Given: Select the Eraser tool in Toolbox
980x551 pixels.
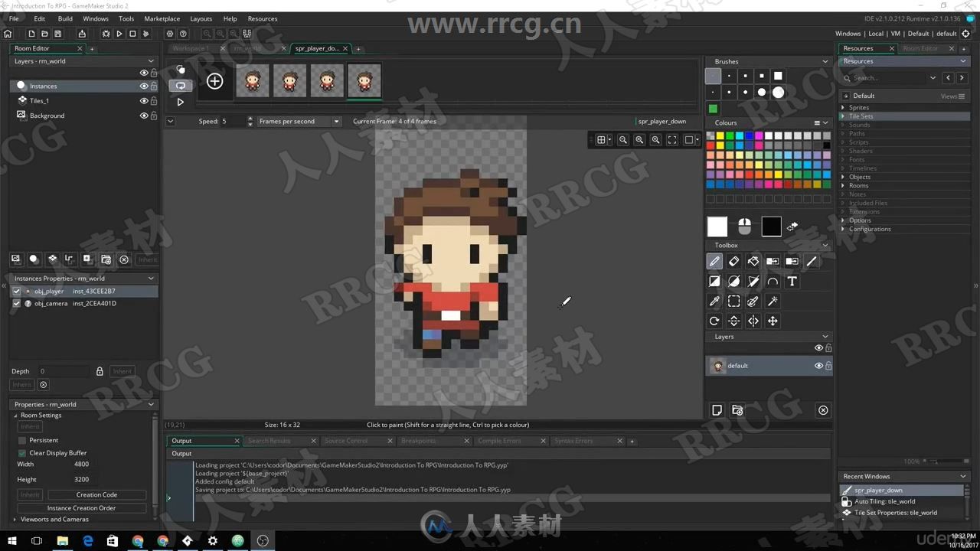Looking at the screenshot, I should click(733, 262).
